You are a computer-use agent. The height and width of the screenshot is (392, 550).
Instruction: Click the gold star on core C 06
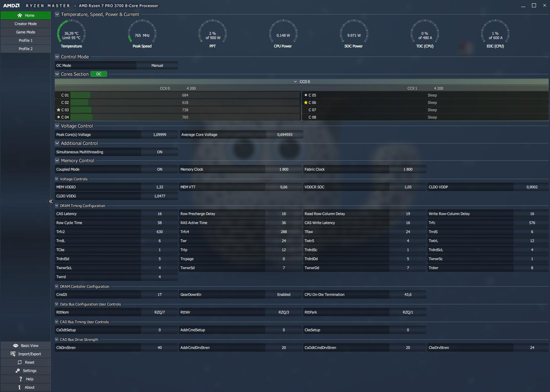pos(306,103)
